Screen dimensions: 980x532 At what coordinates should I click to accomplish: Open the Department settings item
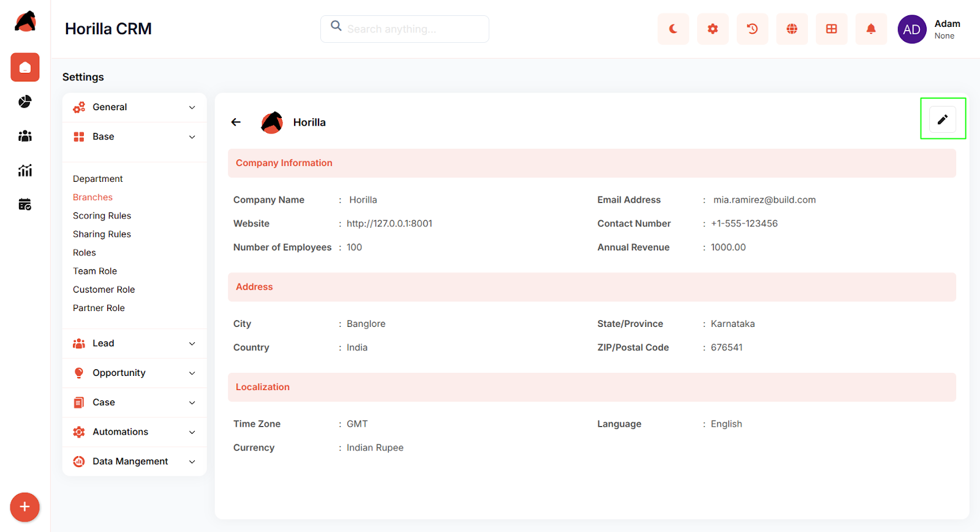click(x=98, y=179)
